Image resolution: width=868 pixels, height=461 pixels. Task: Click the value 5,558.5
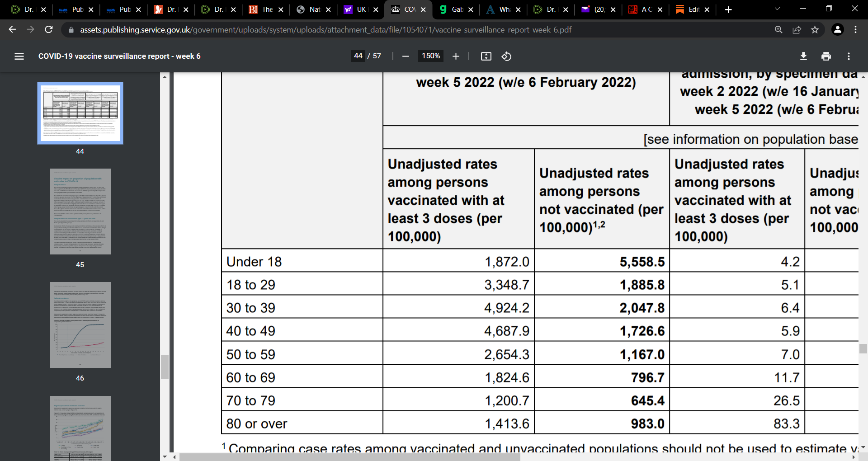642,262
